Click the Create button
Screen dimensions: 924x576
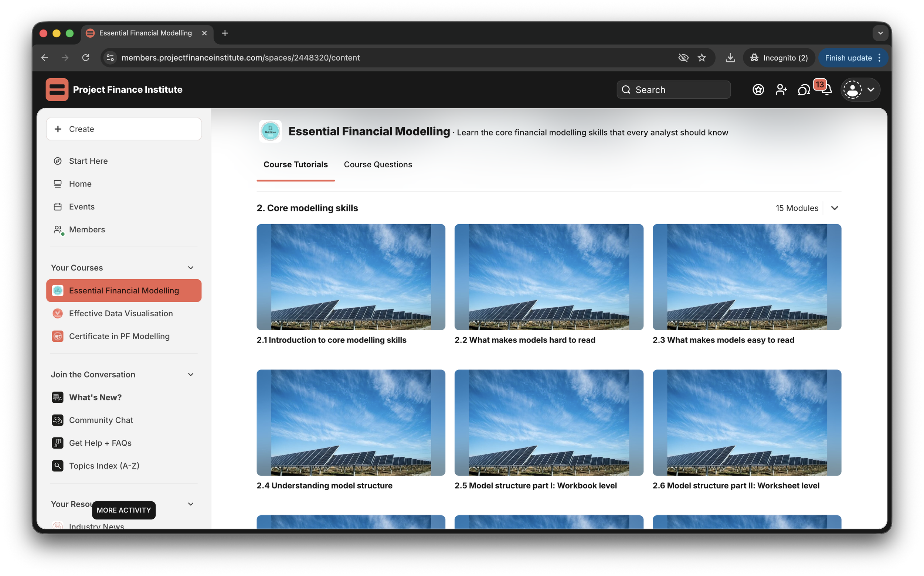coord(123,129)
